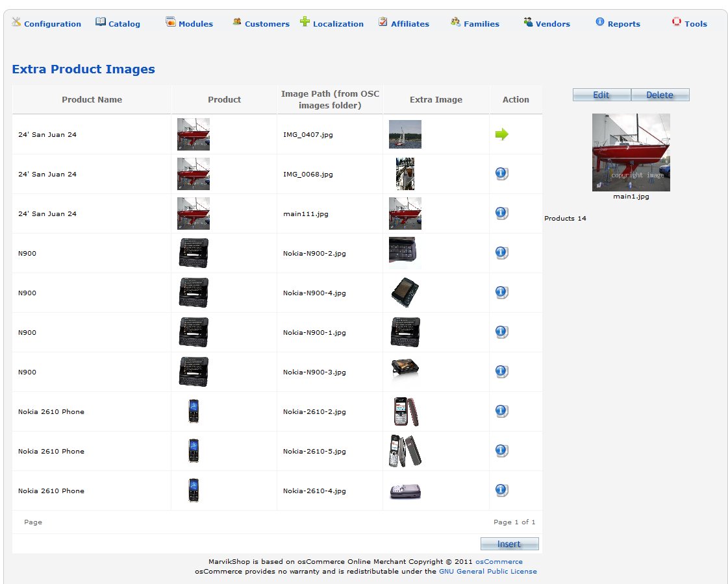Click info icon for Nokia-N900-1.jpg row

pos(502,332)
